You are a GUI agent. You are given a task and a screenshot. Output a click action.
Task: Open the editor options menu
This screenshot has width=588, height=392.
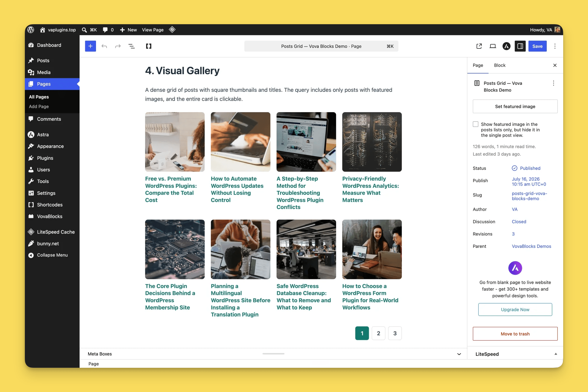point(555,46)
